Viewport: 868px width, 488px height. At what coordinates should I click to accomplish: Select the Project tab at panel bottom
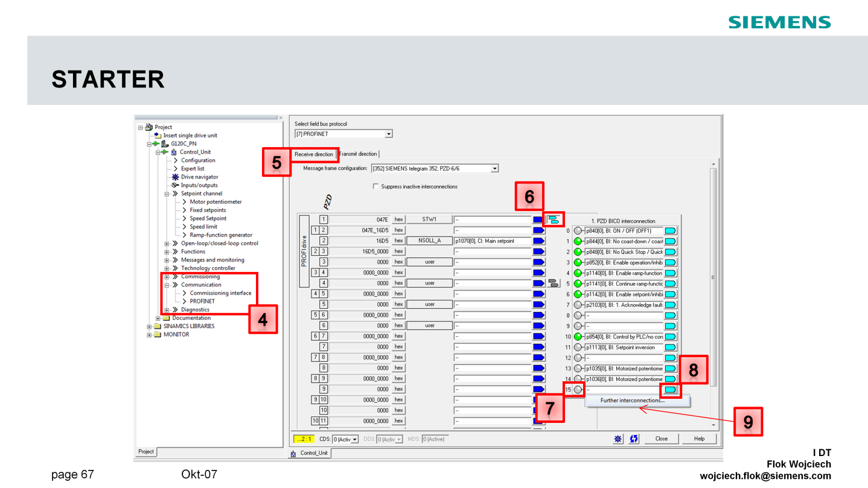click(146, 452)
